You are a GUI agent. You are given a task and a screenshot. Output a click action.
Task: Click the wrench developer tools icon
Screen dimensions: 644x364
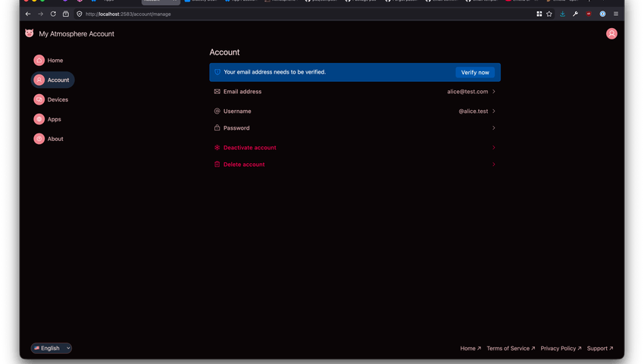[x=575, y=14]
